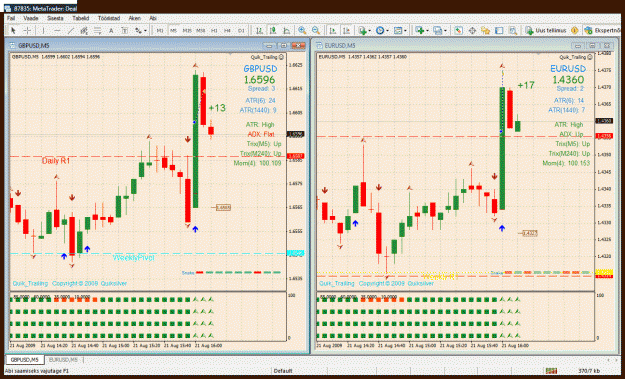Open the Strategy Tester icon
625x379 pixels.
click(513, 31)
